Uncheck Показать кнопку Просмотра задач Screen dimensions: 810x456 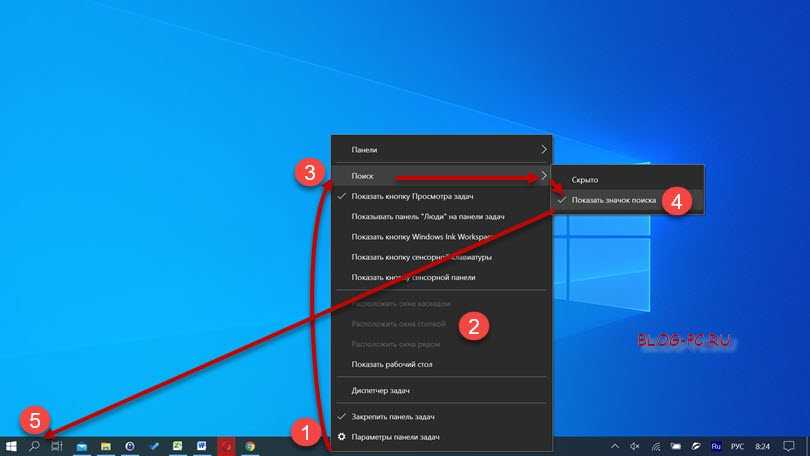(x=412, y=197)
